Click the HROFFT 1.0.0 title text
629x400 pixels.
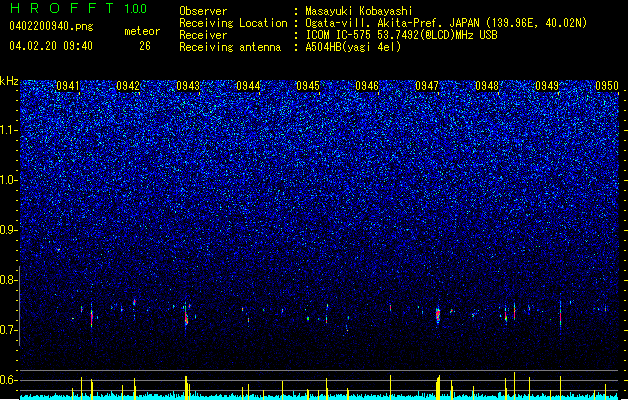pos(79,8)
